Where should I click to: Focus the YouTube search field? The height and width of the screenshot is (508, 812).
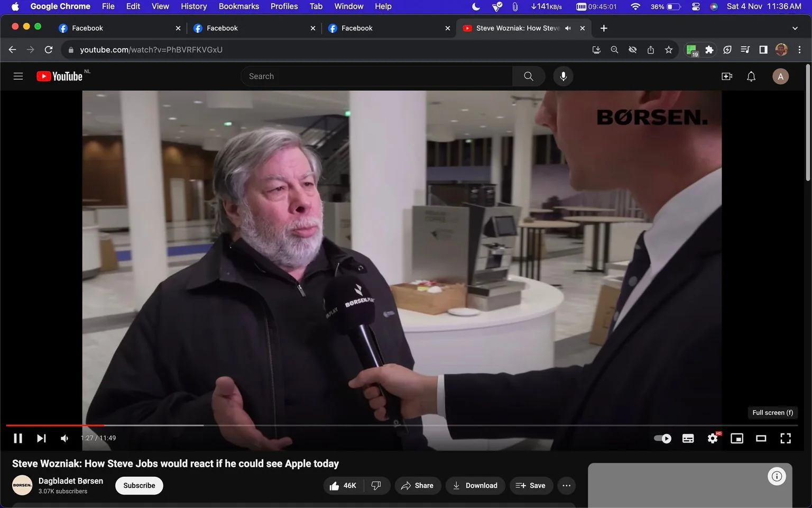[376, 76]
